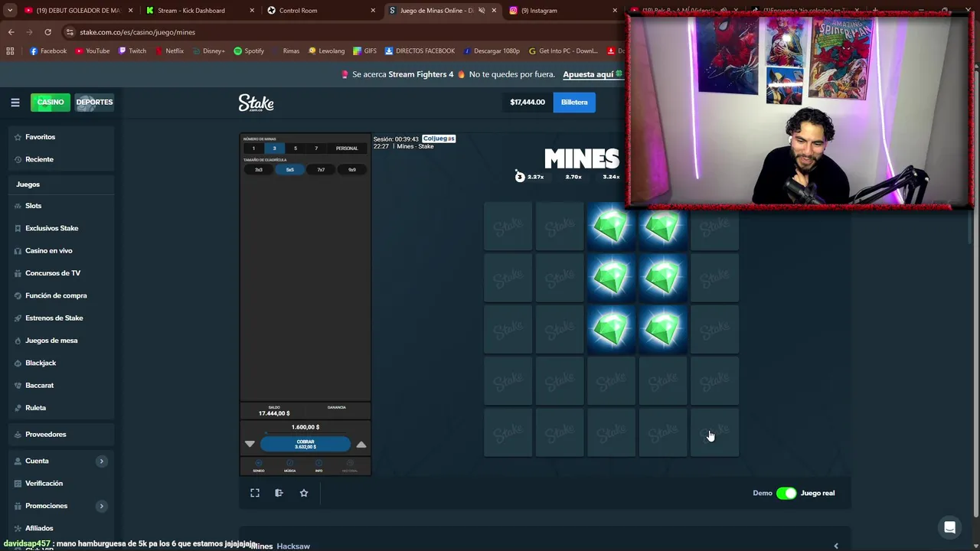Select 9x9 grid size
Viewport: 980px width, 551px height.
click(351, 170)
